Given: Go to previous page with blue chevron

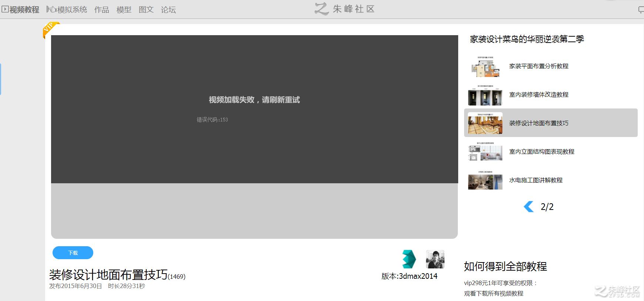Looking at the screenshot, I should pos(529,207).
